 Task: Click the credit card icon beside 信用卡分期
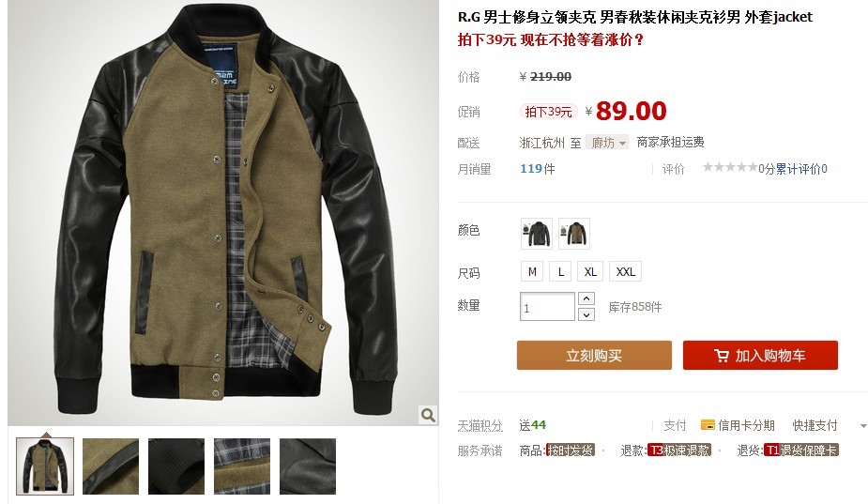tap(708, 425)
